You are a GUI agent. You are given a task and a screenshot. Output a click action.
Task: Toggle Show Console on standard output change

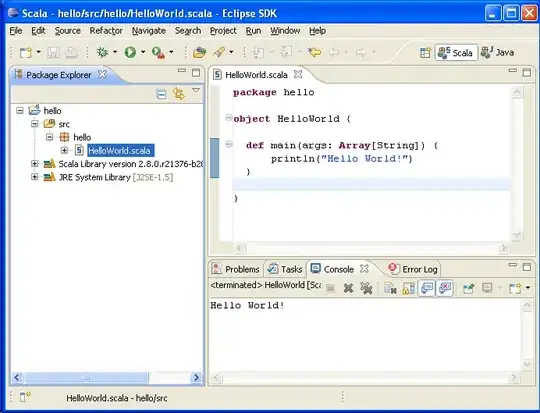click(x=427, y=288)
